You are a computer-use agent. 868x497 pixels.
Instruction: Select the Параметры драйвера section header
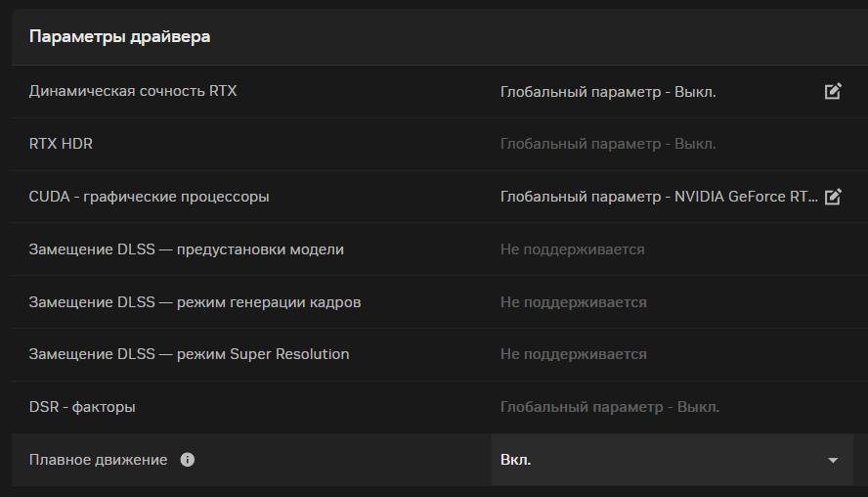119,36
